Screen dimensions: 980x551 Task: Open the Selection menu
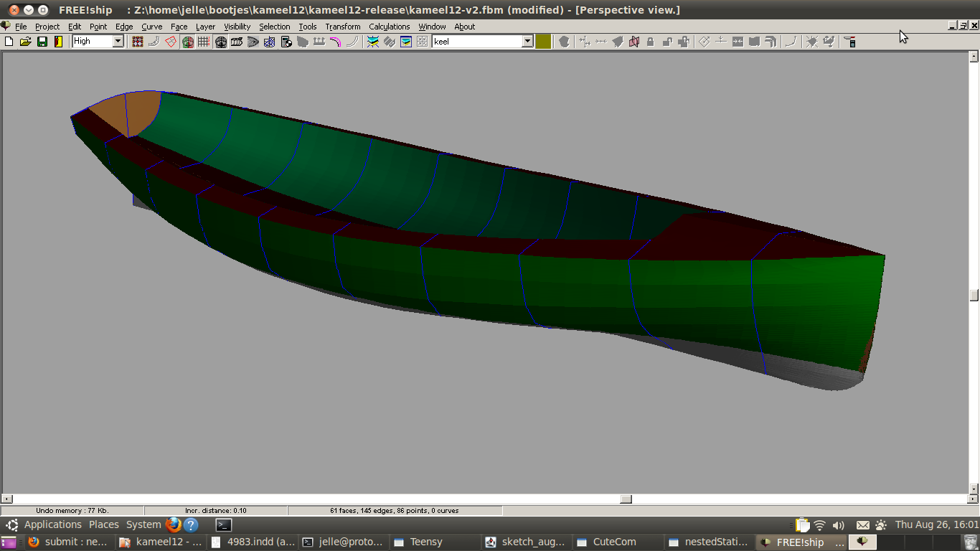tap(275, 27)
